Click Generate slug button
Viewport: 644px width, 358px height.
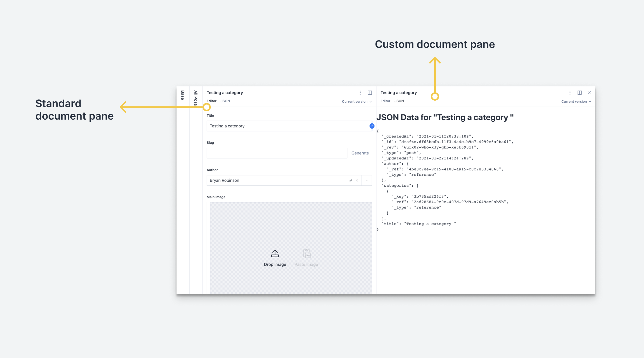coord(360,153)
